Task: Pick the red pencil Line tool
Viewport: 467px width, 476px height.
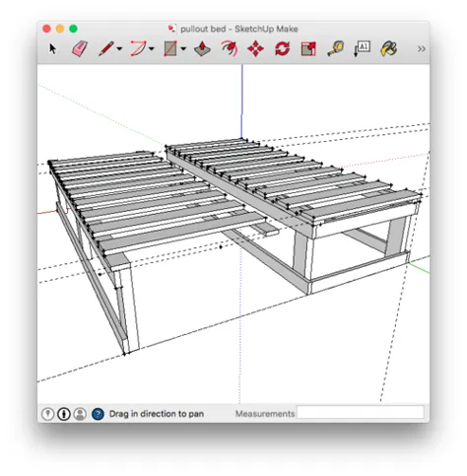Action: point(106,48)
